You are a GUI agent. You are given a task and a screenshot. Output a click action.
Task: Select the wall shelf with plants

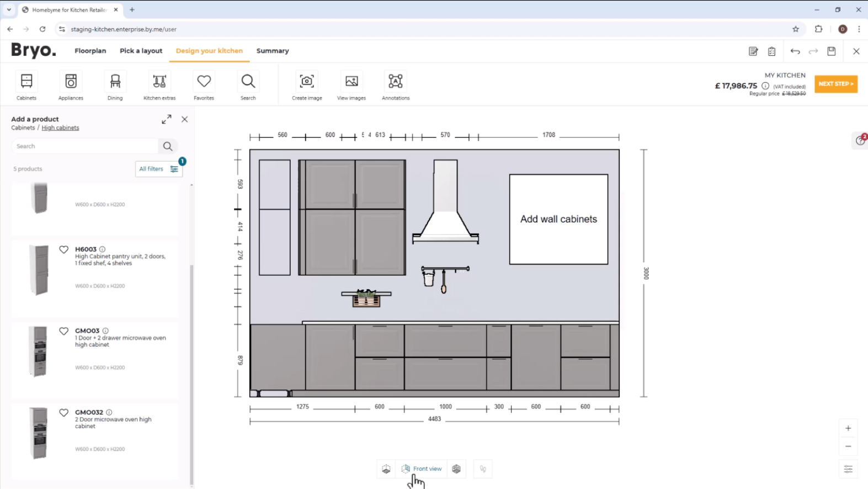click(x=366, y=297)
